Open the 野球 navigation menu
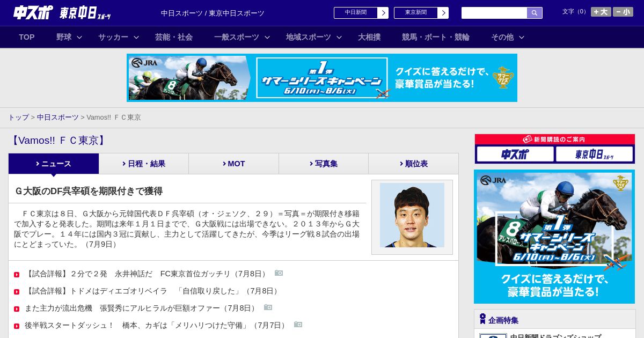 pyautogui.click(x=64, y=37)
